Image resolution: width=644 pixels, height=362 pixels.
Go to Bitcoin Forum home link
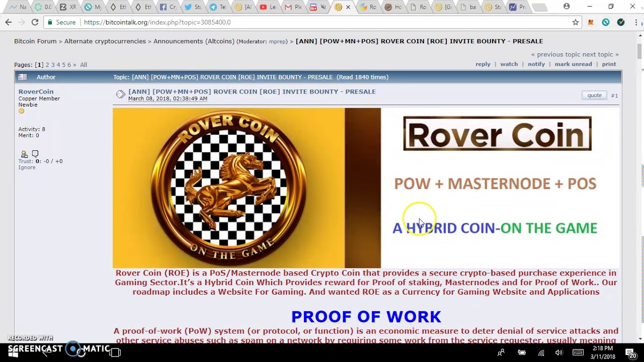coord(35,41)
